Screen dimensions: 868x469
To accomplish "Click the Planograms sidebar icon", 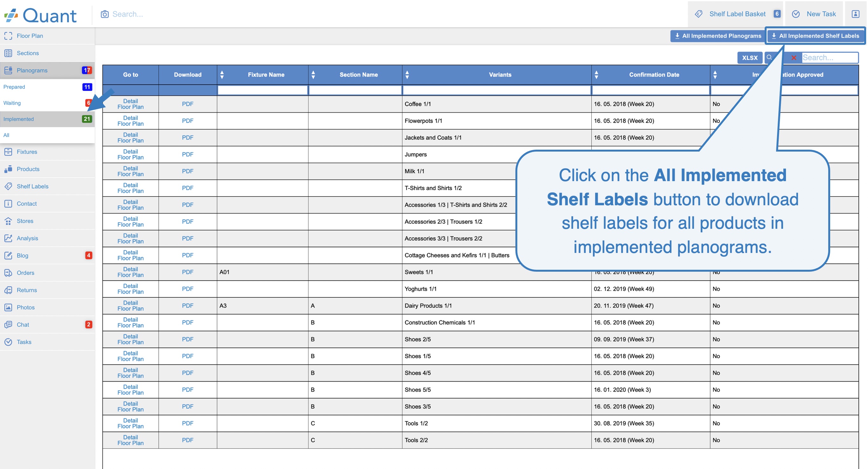I will point(8,70).
